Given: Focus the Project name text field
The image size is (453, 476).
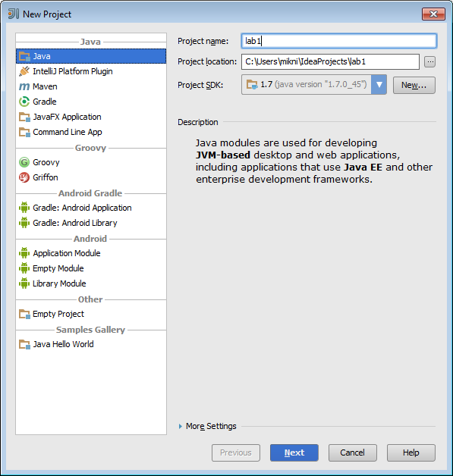Looking at the screenshot, I should tap(339, 41).
